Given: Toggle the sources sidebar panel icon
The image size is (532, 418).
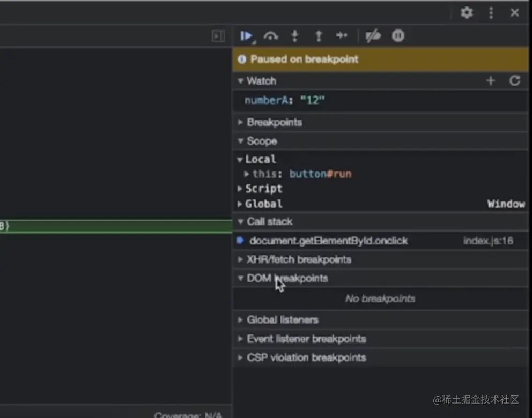Looking at the screenshot, I should click(218, 36).
